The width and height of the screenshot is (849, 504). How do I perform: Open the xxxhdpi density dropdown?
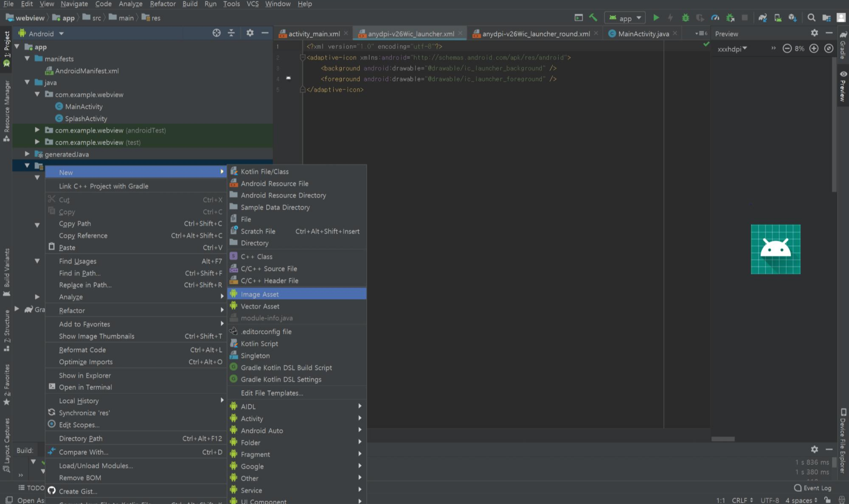[732, 49]
